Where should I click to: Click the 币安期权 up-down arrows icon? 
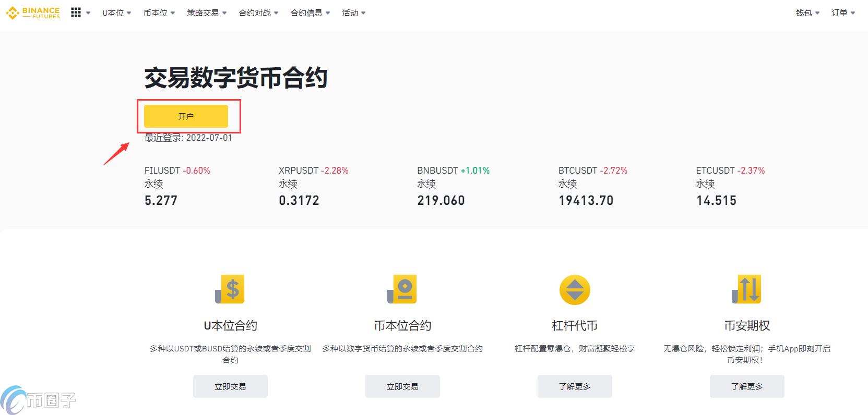click(747, 289)
